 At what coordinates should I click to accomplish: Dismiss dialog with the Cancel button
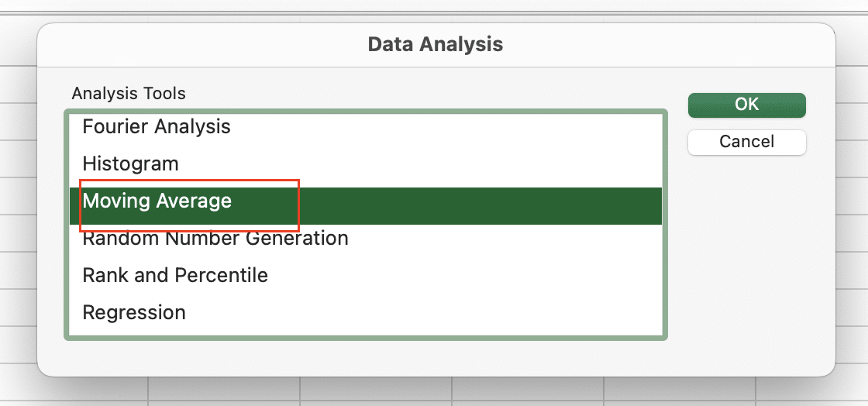click(x=747, y=142)
